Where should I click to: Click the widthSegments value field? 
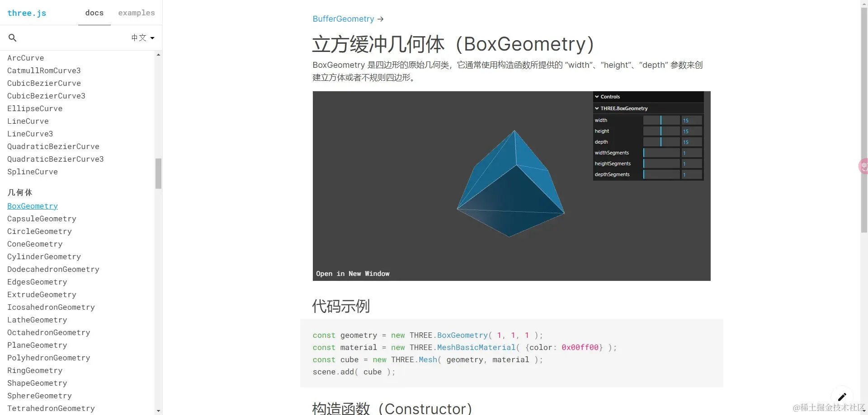pyautogui.click(x=692, y=153)
